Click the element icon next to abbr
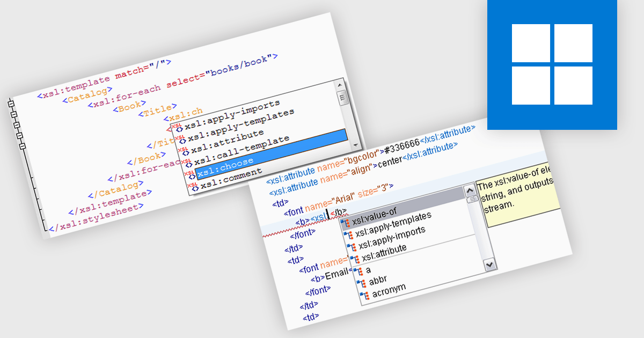This screenshot has height=338, width=644. tap(361, 282)
